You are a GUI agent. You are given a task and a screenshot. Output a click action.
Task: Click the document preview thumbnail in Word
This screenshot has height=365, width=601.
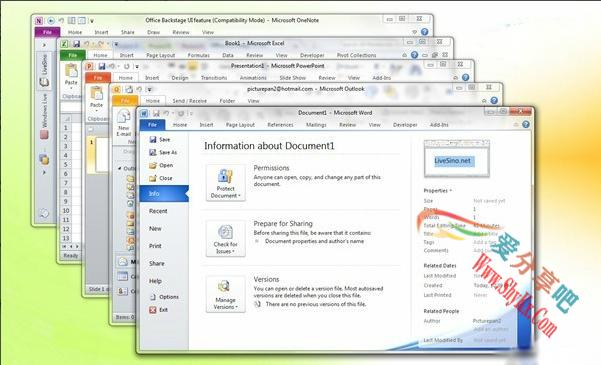[x=456, y=158]
